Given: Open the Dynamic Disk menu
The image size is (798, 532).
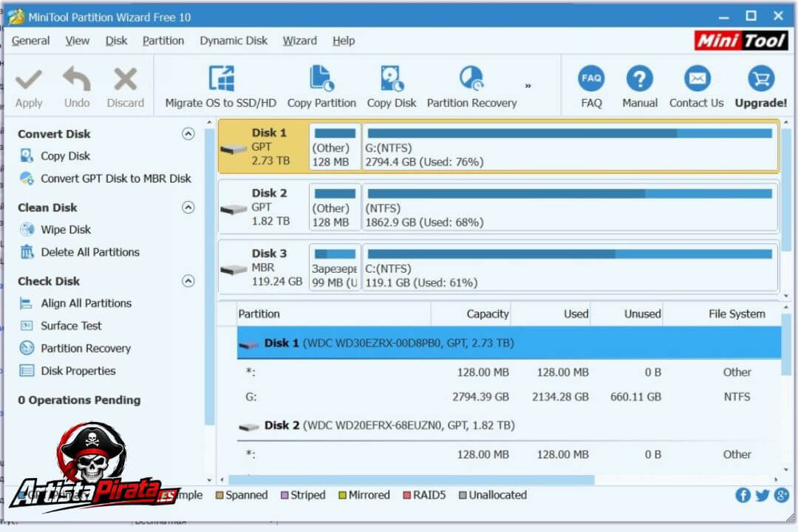Looking at the screenshot, I should coord(233,41).
